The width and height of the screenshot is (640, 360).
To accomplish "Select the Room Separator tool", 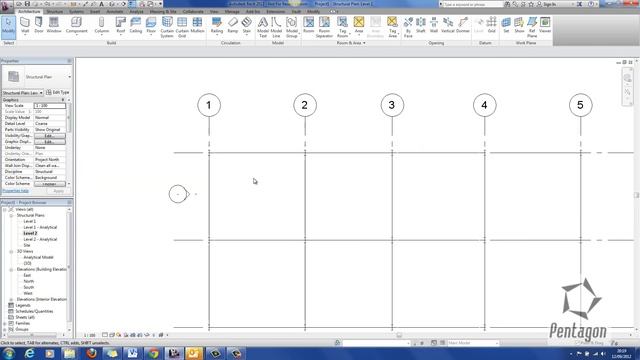I will pyautogui.click(x=324, y=27).
